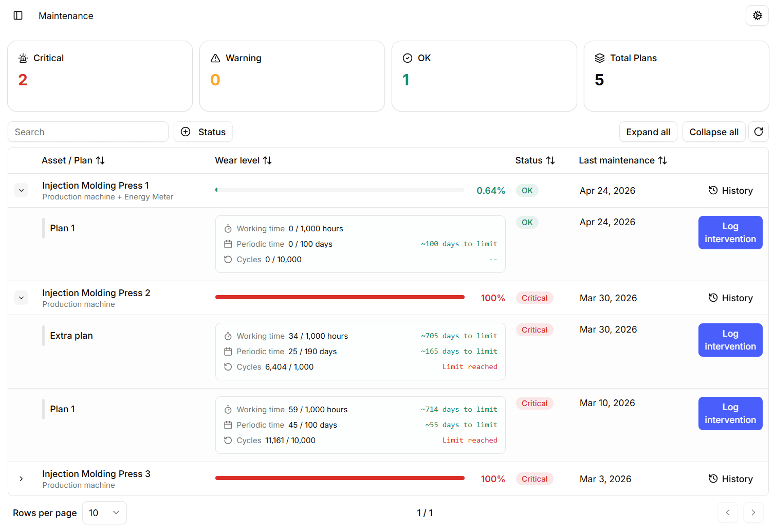
Task: Click the Critical siren icon
Action: click(23, 58)
